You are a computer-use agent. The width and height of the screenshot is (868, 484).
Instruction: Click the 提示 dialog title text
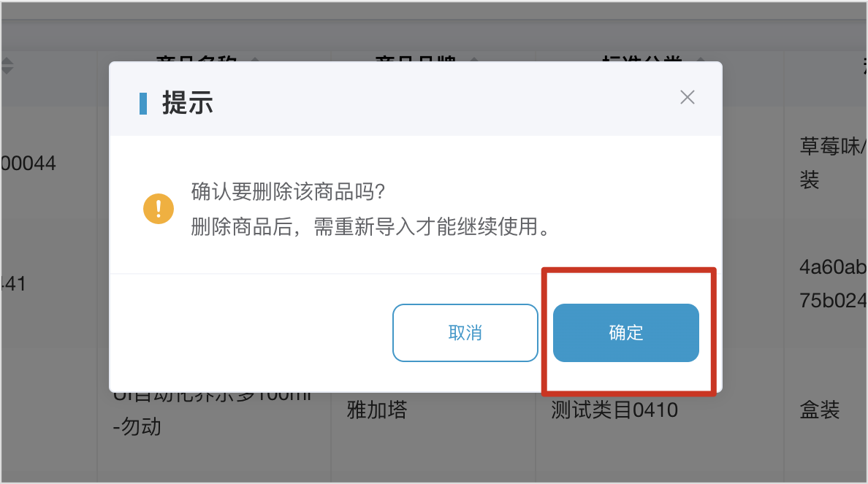click(x=187, y=103)
